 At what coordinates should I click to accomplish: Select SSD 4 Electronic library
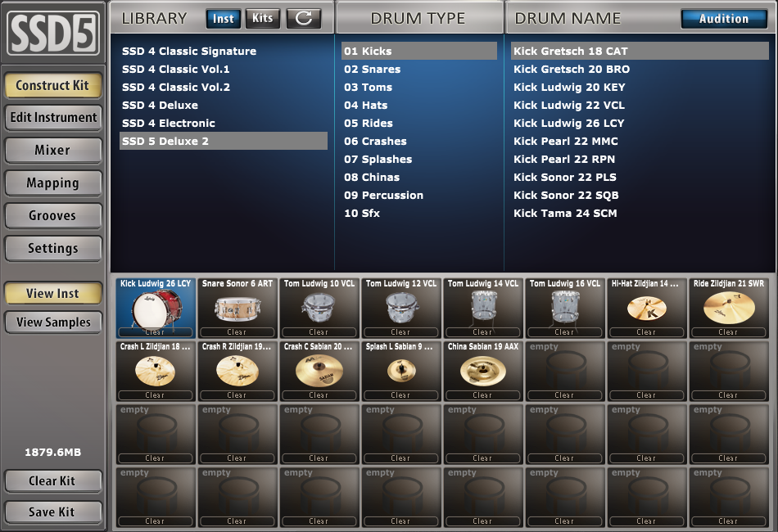pos(224,123)
